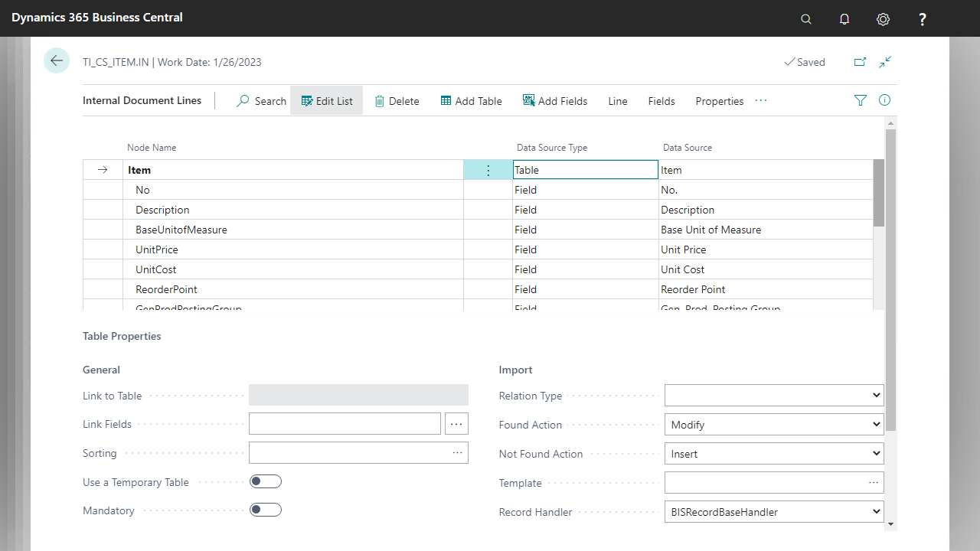Click the Link Fields input box
This screenshot has height=551, width=980.
[345, 424]
